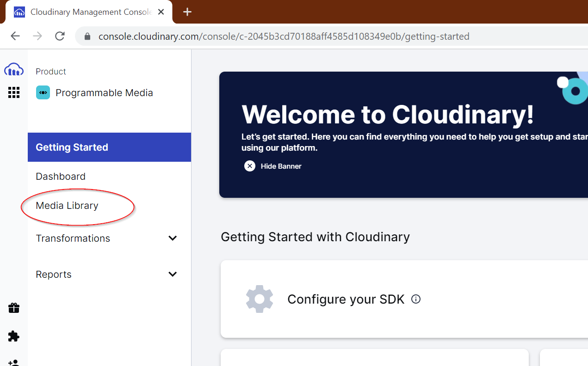Image resolution: width=588 pixels, height=366 pixels.
Task: Open the puzzle piece add-ons icon
Action: (x=14, y=336)
